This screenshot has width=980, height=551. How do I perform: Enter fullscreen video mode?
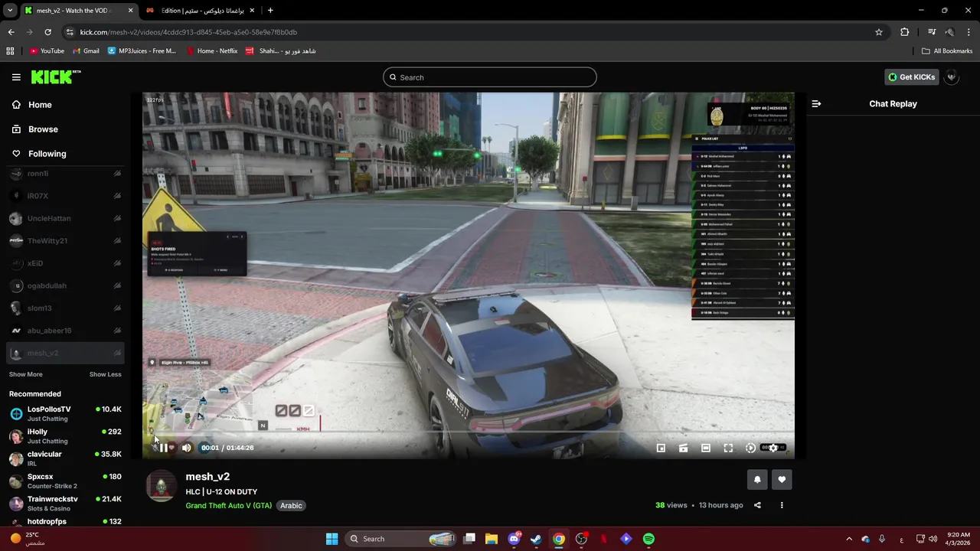(x=728, y=448)
